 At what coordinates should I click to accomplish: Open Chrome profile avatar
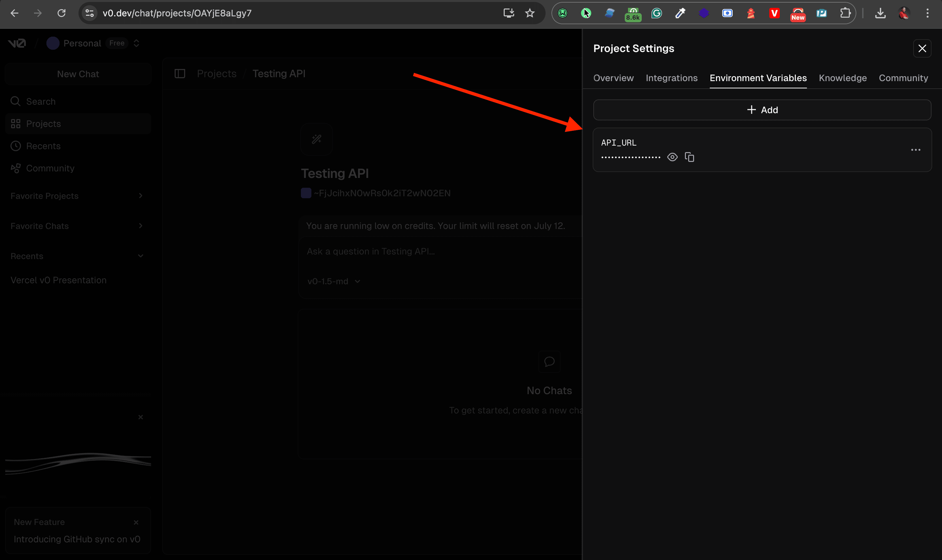click(904, 13)
